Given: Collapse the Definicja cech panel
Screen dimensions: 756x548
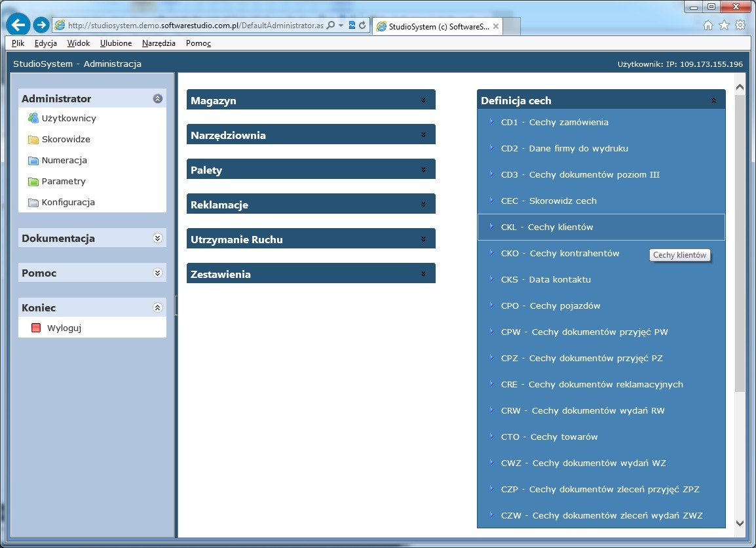Looking at the screenshot, I should point(713,100).
